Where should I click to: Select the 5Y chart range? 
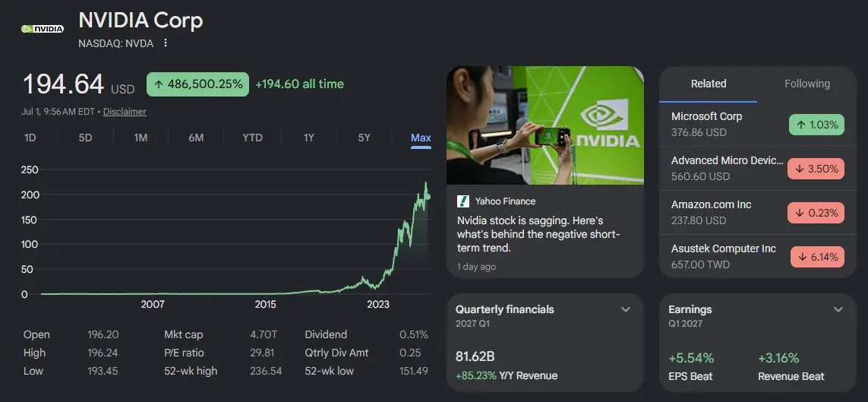tap(364, 138)
